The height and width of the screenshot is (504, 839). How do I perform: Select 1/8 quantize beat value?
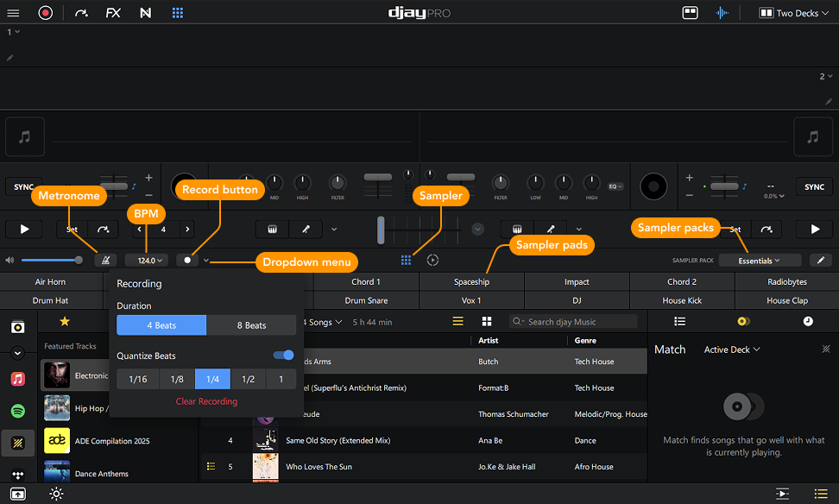pos(176,379)
